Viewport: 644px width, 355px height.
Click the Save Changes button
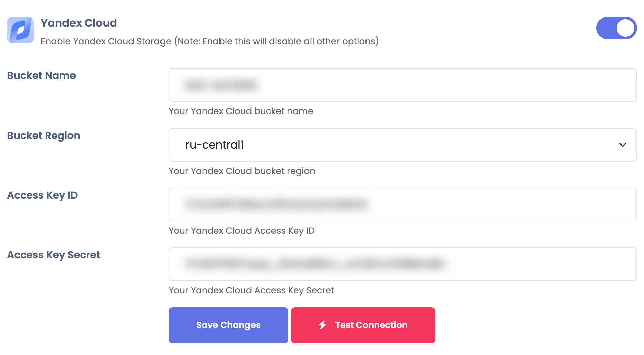pyautogui.click(x=228, y=325)
